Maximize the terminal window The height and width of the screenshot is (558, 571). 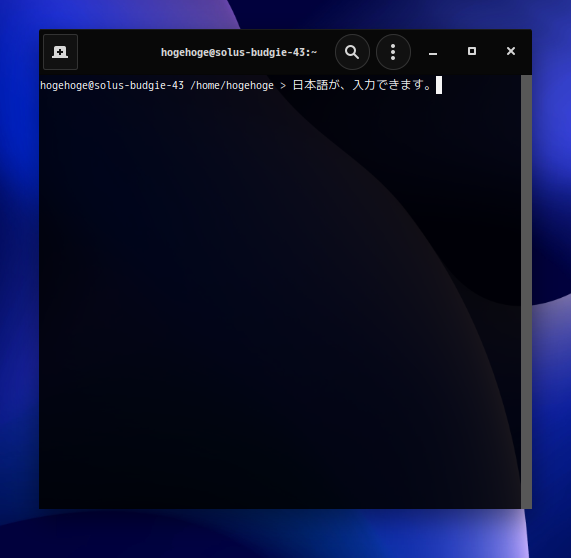pyautogui.click(x=472, y=51)
